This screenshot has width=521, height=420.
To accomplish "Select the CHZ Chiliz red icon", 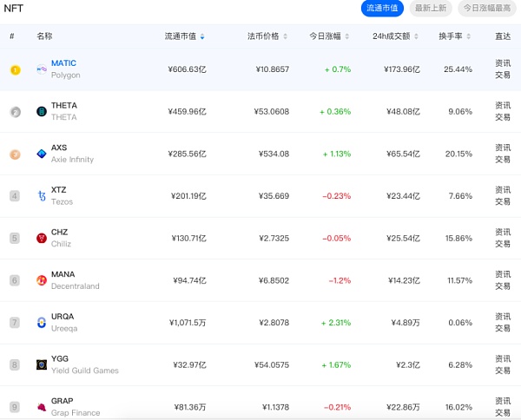I will click(42, 238).
